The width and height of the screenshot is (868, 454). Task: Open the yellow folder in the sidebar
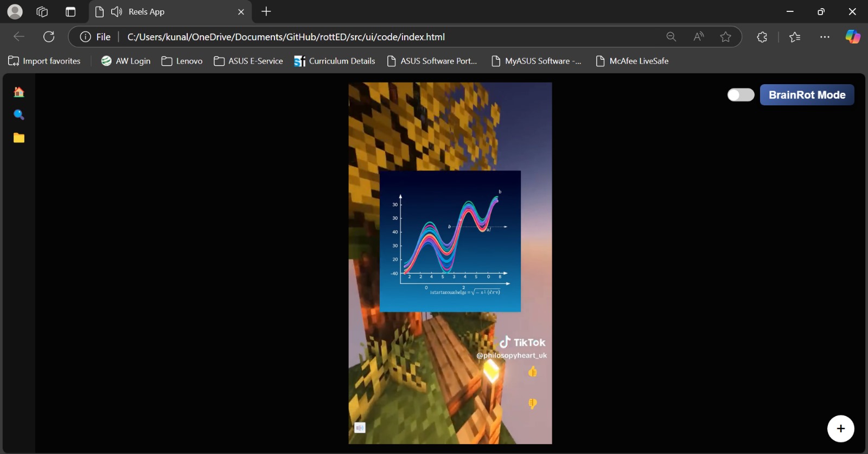click(19, 138)
